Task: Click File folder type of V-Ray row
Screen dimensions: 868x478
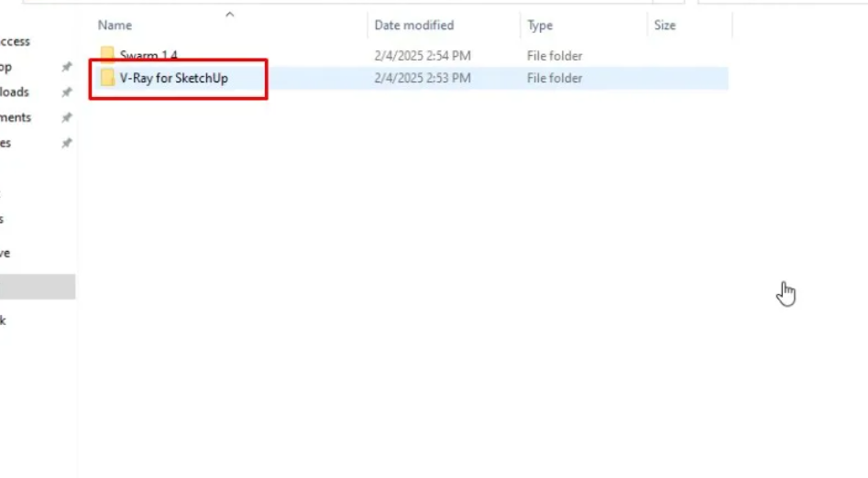Action: 554,79
